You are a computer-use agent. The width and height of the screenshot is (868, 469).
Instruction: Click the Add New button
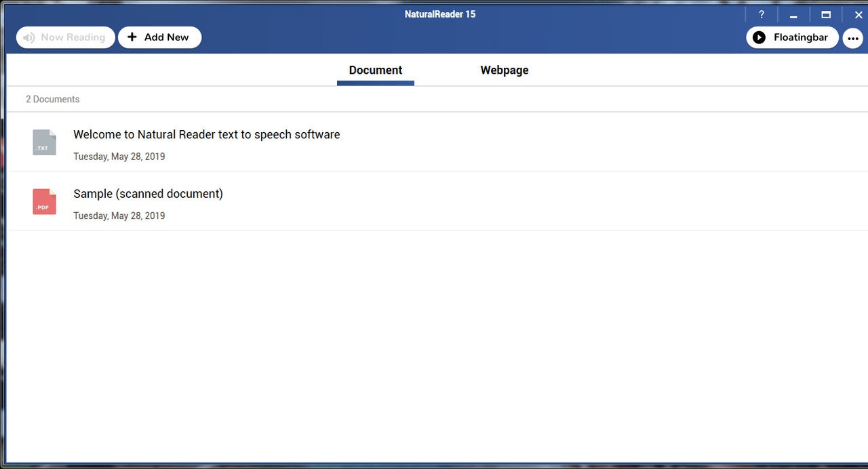tap(159, 37)
